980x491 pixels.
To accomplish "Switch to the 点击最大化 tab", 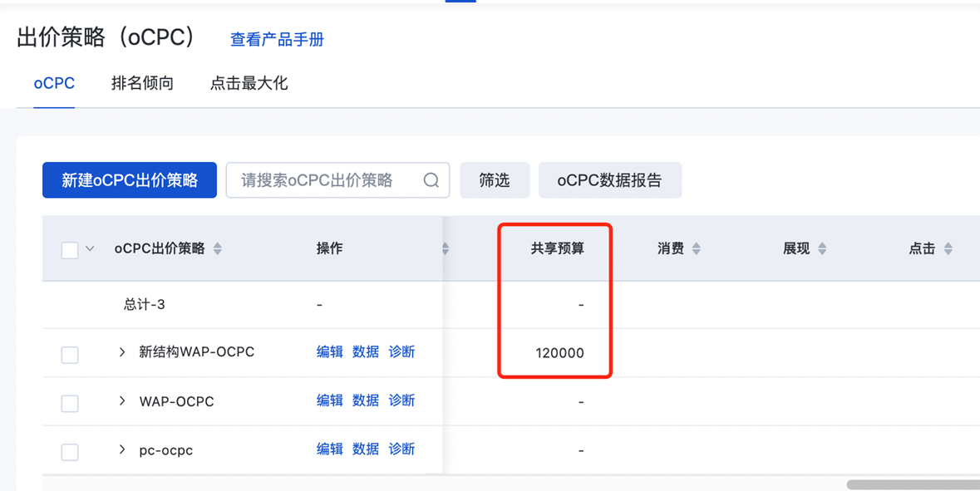I will [x=249, y=83].
